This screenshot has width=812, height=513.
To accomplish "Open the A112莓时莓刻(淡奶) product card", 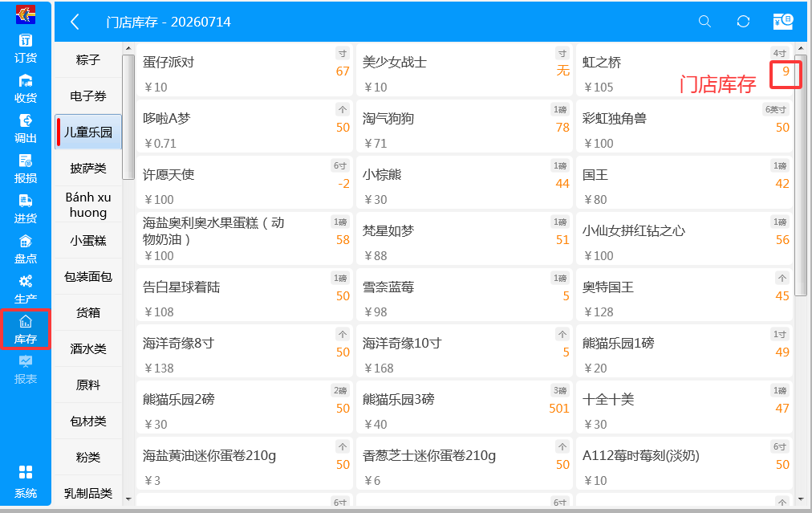I will pos(684,464).
